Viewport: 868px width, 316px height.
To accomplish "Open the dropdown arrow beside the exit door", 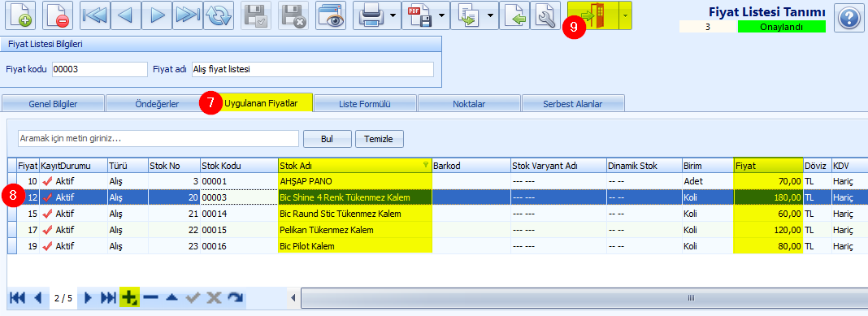I will click(x=625, y=15).
